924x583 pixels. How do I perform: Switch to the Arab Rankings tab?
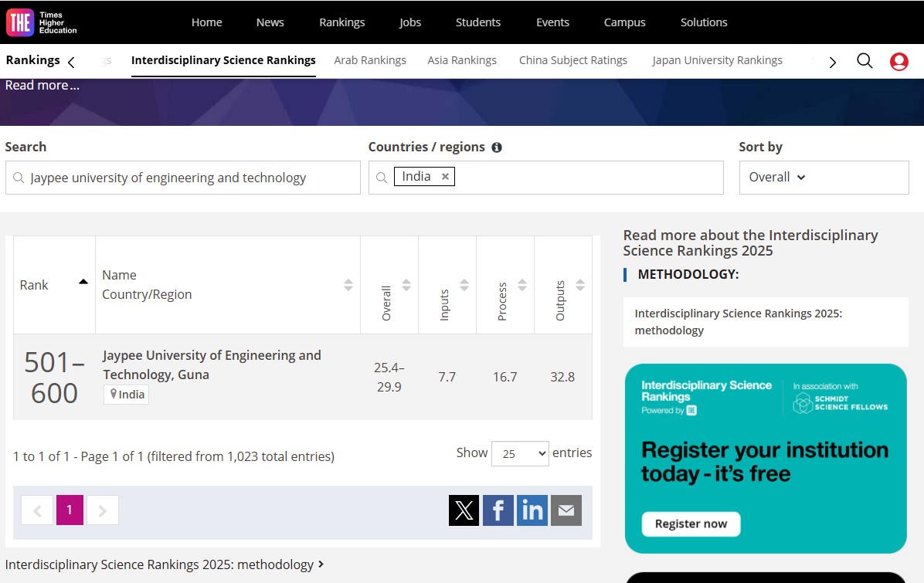coord(370,60)
